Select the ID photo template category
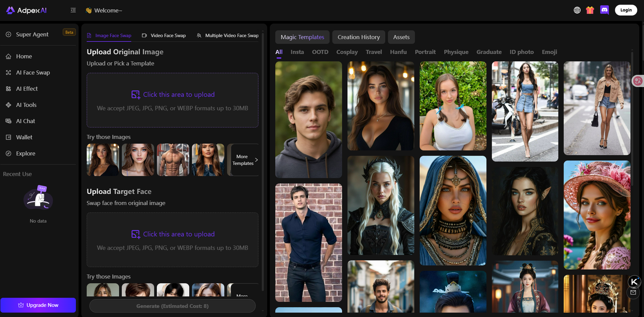Viewport: 644px width, 317px height. click(x=522, y=52)
